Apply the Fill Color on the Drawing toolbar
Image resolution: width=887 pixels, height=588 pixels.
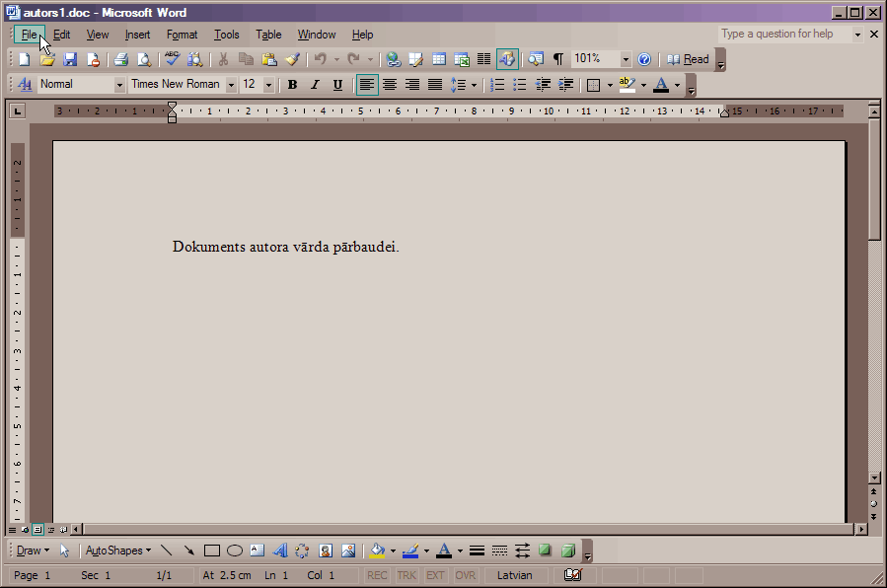377,551
